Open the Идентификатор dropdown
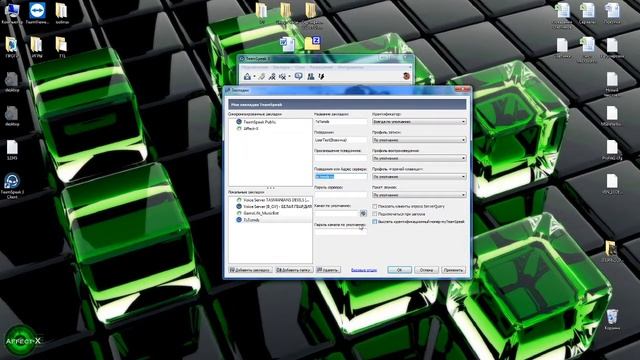Viewport: 640px width, 360px height. point(419,122)
